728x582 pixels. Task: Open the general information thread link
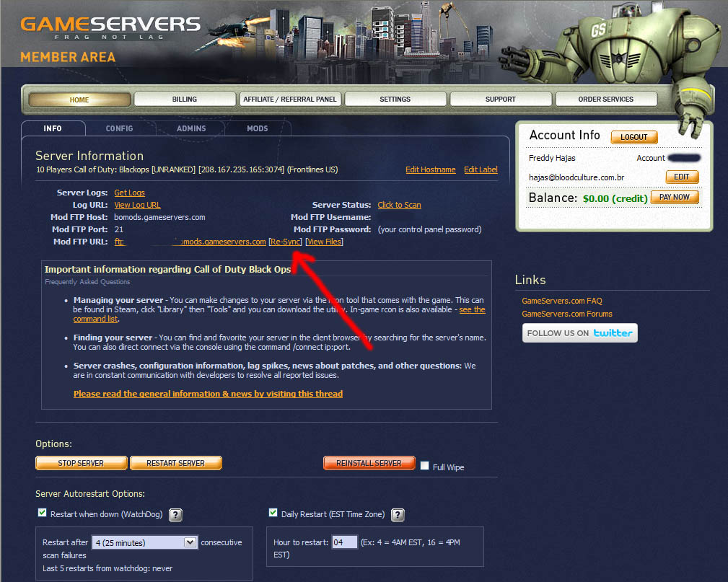(x=208, y=394)
